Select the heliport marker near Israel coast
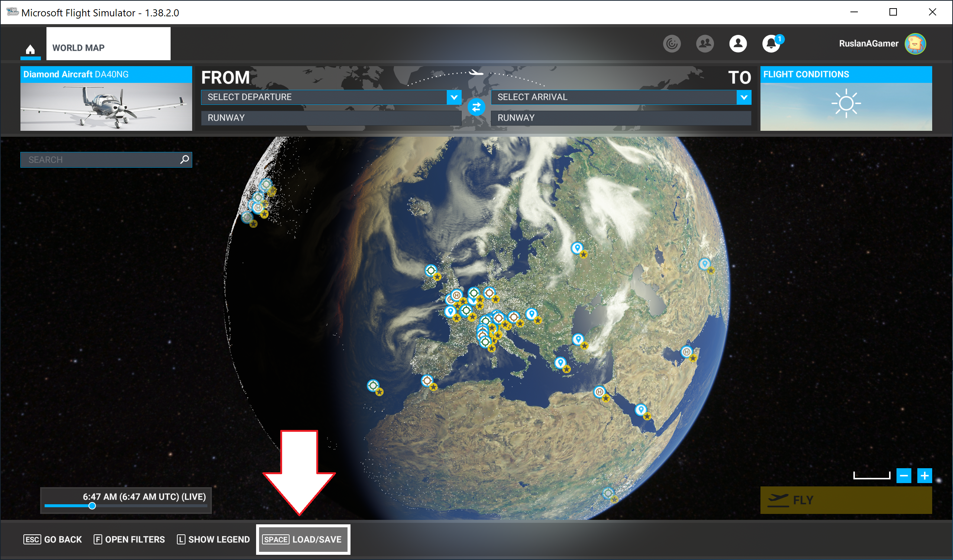The height and width of the screenshot is (560, 953). (x=600, y=392)
